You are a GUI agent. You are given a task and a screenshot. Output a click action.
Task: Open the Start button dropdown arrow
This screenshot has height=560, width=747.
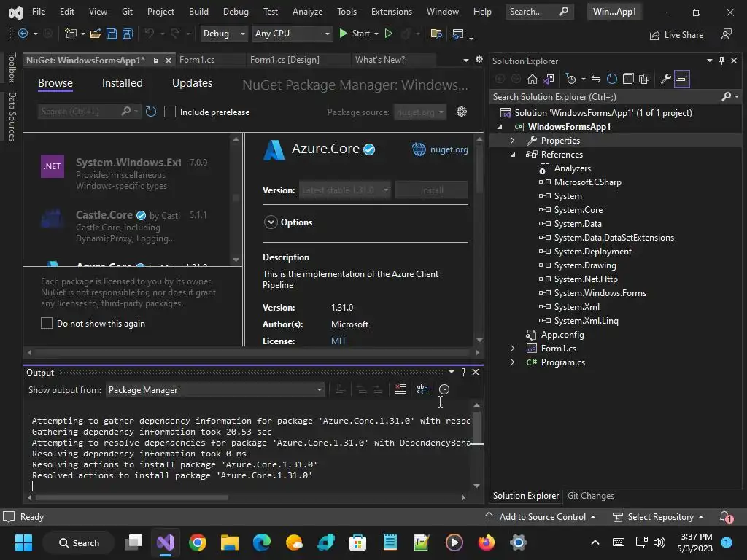pyautogui.click(x=376, y=34)
